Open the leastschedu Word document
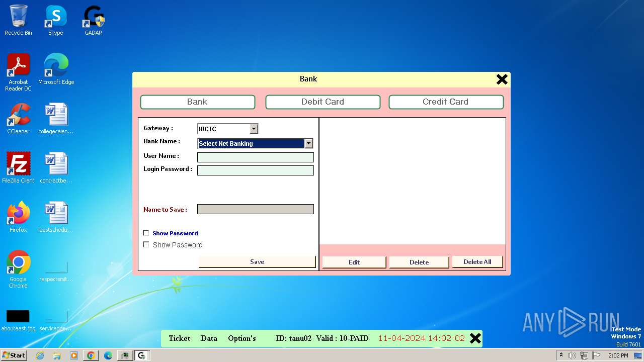Viewport: 644px width, 362px height. pyautogui.click(x=56, y=217)
